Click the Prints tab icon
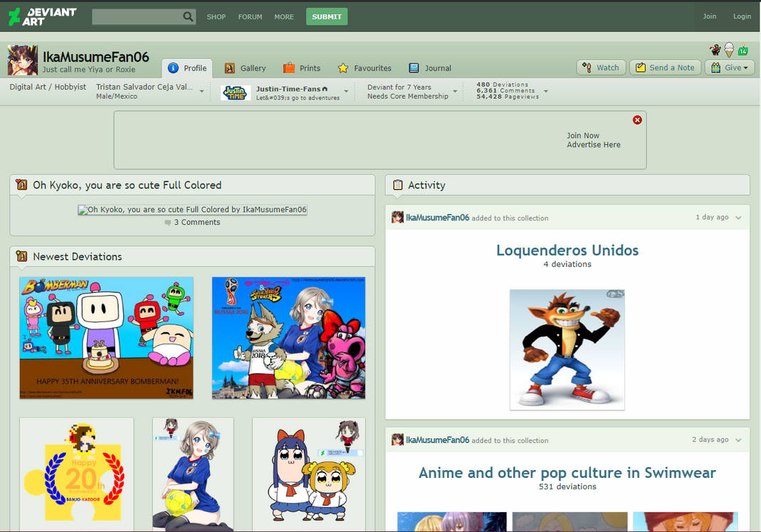Screen dimensions: 761x532 [289, 68]
